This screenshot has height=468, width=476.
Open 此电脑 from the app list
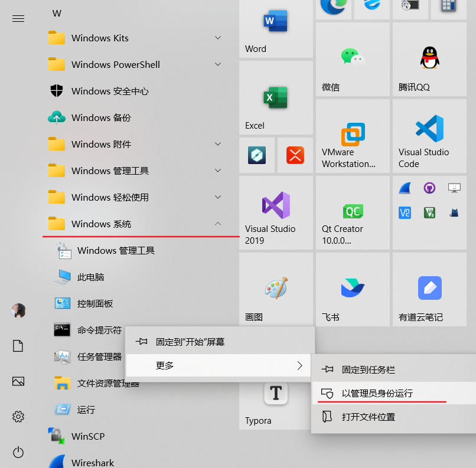(x=135, y=277)
